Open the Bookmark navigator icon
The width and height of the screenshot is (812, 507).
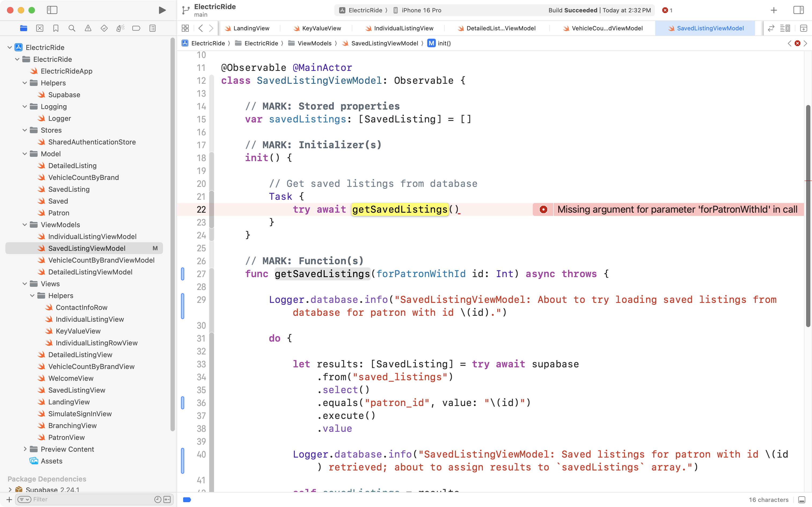56,28
